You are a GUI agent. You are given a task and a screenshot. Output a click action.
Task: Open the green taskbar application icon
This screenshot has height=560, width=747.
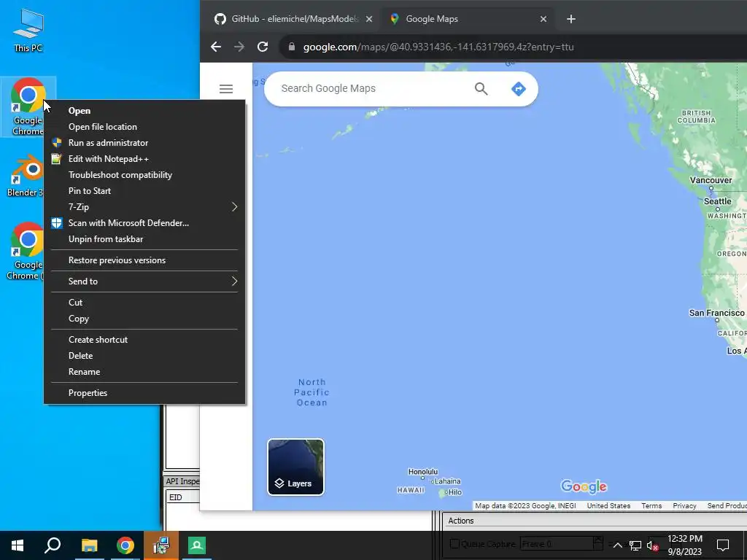[197, 545]
